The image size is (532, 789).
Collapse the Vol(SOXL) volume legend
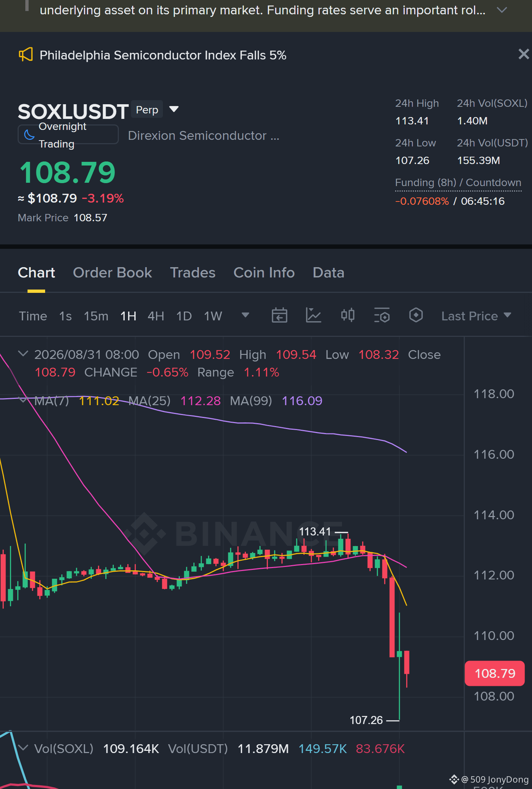(23, 748)
